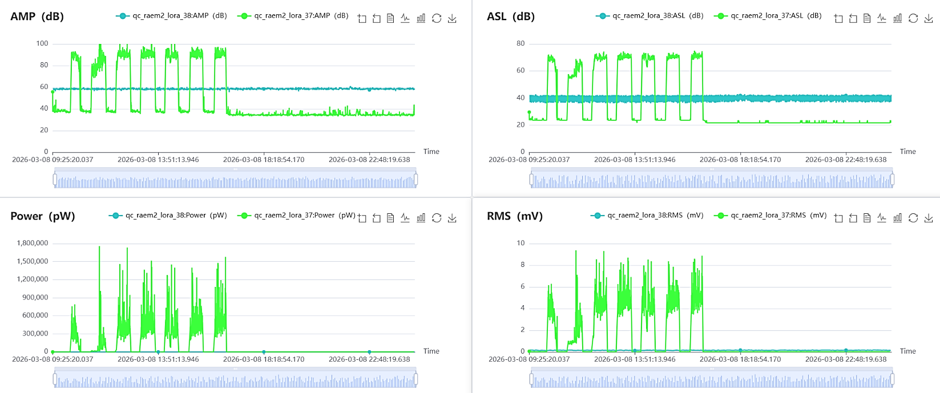Image resolution: width=940 pixels, height=393 pixels.
Task: Switch the RMS chart to line type
Action: point(882,218)
